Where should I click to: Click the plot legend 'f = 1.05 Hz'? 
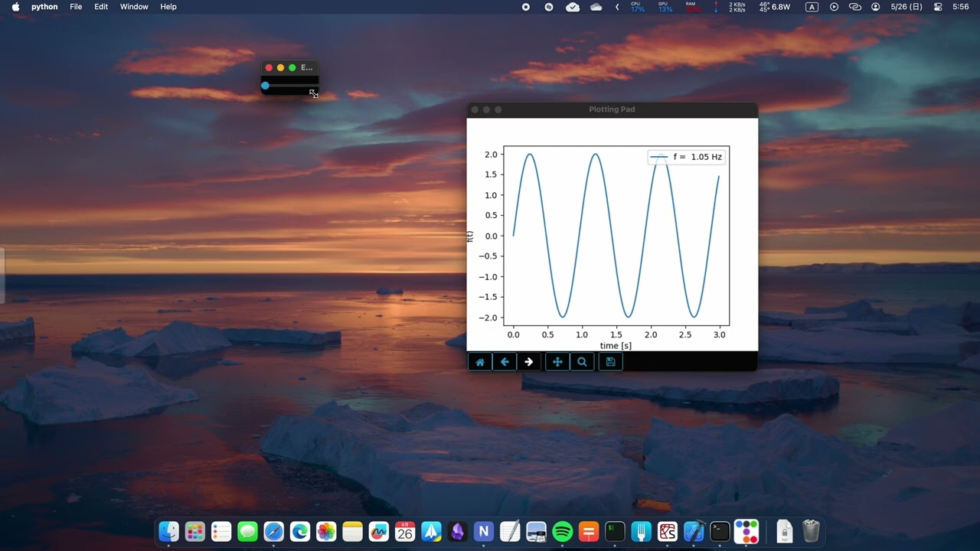(x=686, y=157)
